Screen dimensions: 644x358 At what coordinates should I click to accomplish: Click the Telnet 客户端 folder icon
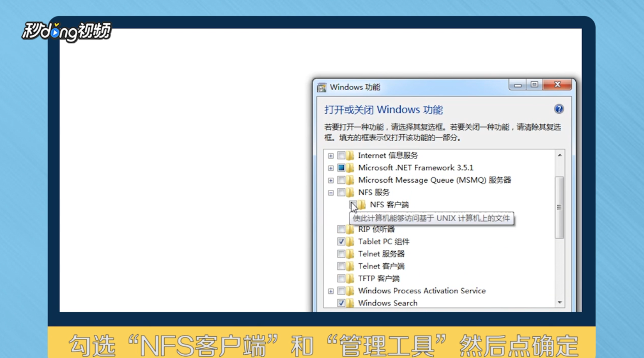[350, 266]
